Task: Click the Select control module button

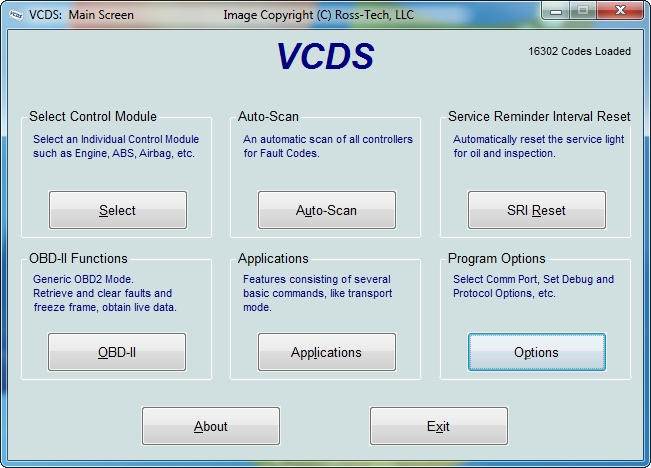Action: click(x=118, y=210)
